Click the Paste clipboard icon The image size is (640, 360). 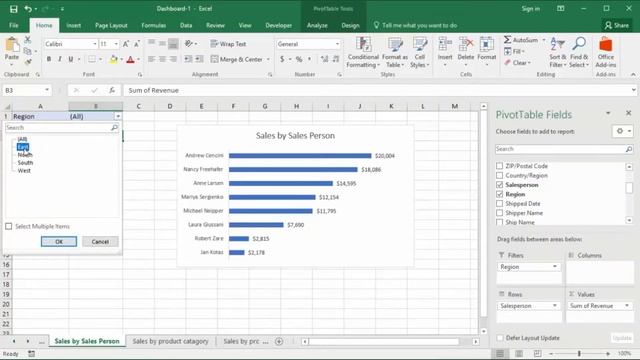[12, 45]
